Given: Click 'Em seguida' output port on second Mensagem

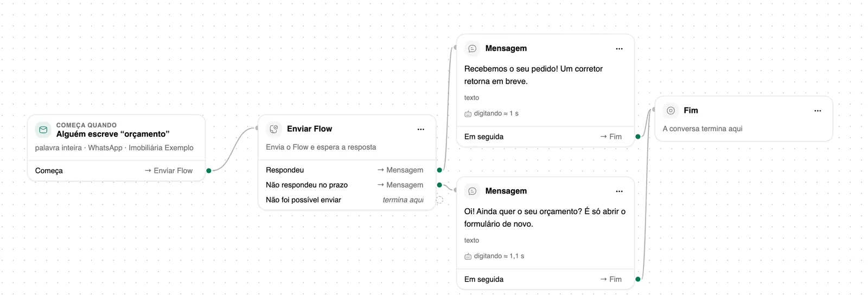Looking at the screenshot, I should click(x=638, y=279).
